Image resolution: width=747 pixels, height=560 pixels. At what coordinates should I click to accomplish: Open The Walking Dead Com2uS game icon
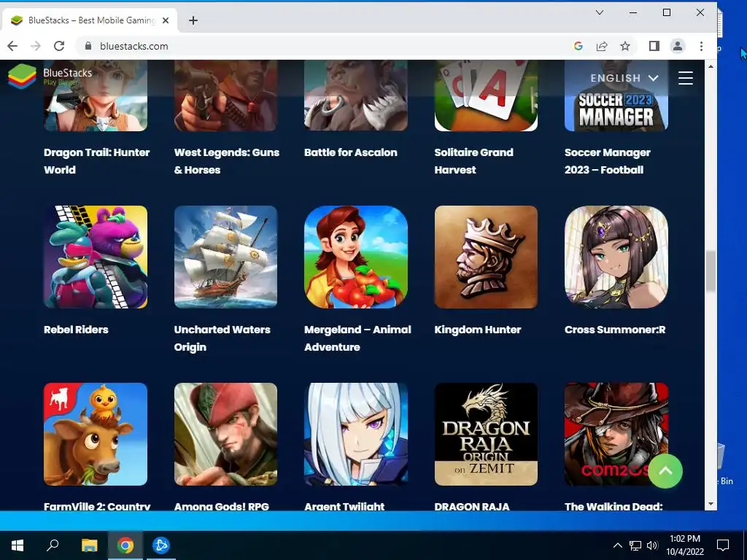click(x=616, y=435)
